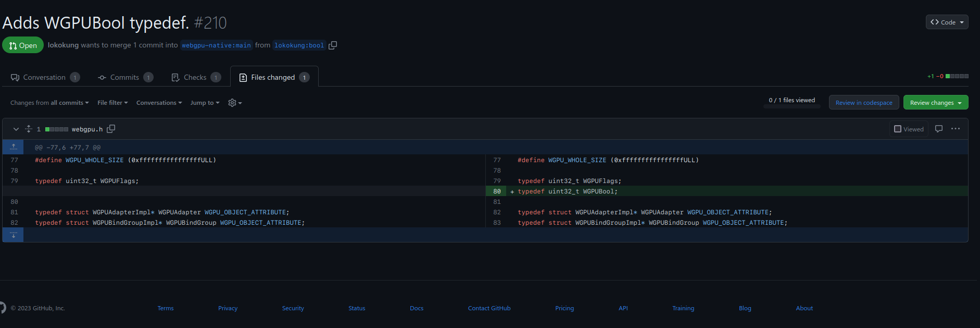
Task: Click the added line 'typedef uint32_t WGPUBool;'
Action: click(568, 191)
